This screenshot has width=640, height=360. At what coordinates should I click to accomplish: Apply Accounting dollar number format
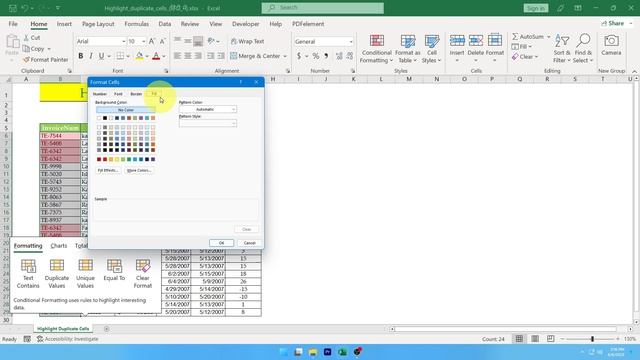(x=299, y=56)
